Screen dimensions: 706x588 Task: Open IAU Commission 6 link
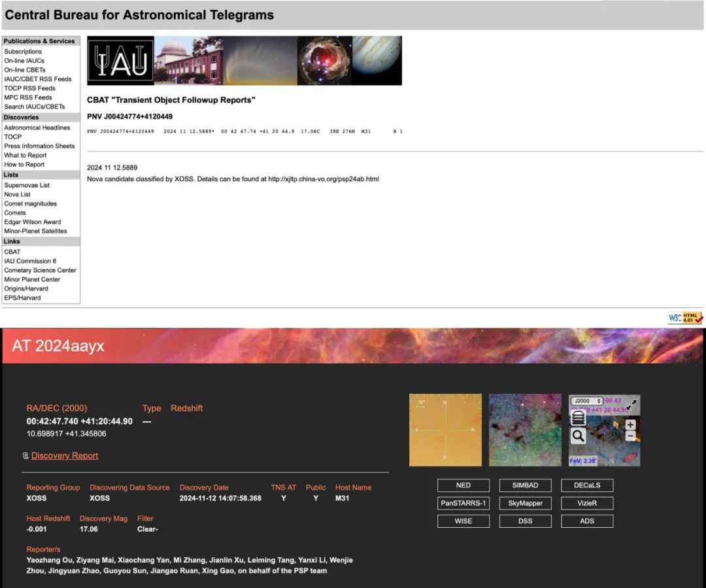click(x=30, y=261)
